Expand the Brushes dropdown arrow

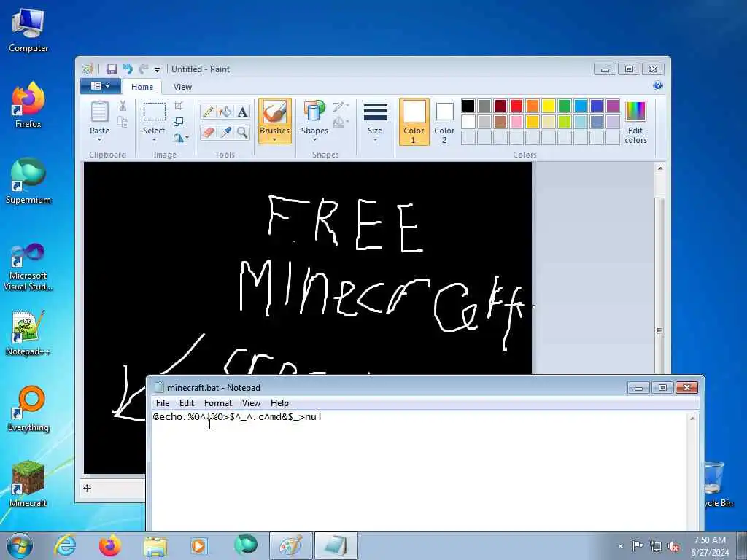275,140
